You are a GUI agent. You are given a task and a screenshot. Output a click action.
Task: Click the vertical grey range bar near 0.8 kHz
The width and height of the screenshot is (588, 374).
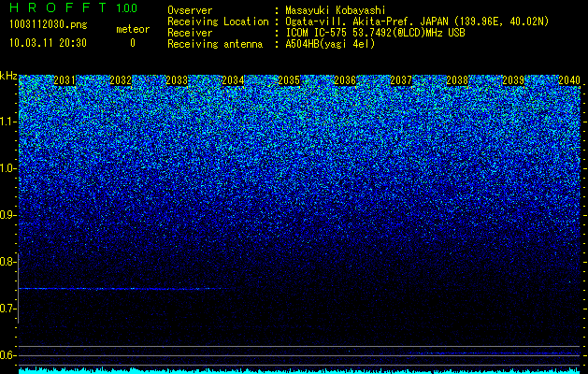(x=18, y=288)
